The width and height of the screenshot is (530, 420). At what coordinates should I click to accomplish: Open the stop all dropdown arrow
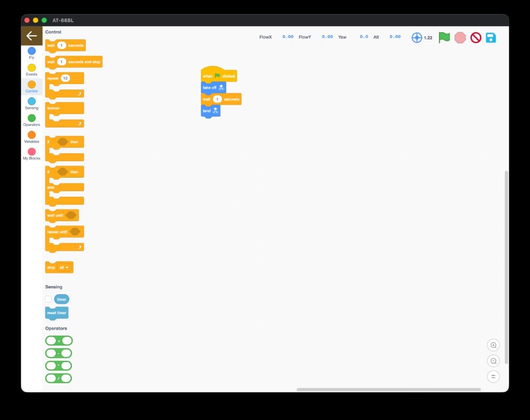click(x=67, y=268)
